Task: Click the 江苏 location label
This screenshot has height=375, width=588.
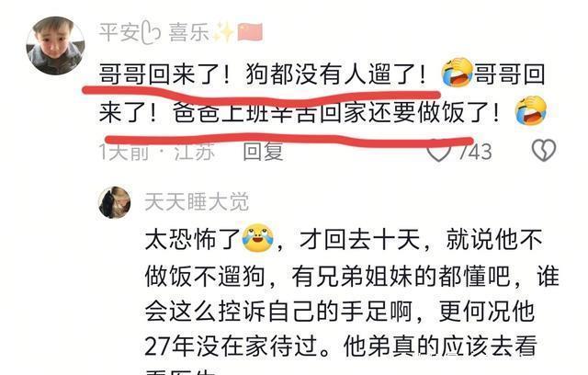Action: (x=194, y=152)
